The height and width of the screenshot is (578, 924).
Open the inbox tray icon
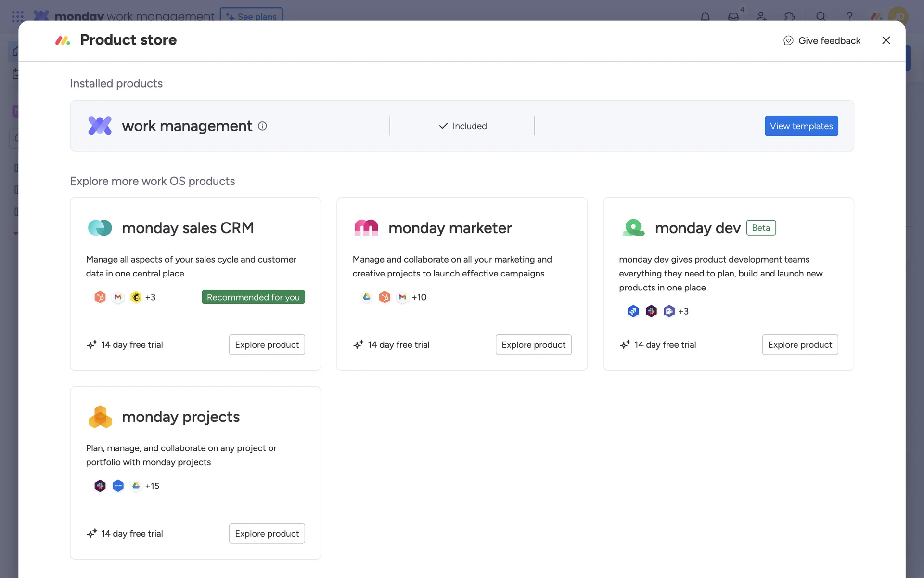[x=733, y=16]
